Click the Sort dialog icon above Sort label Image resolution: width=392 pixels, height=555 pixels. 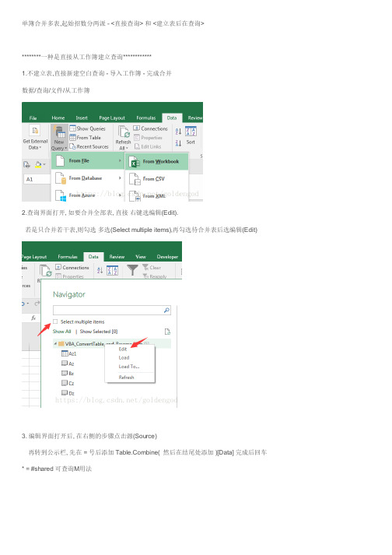click(191, 132)
